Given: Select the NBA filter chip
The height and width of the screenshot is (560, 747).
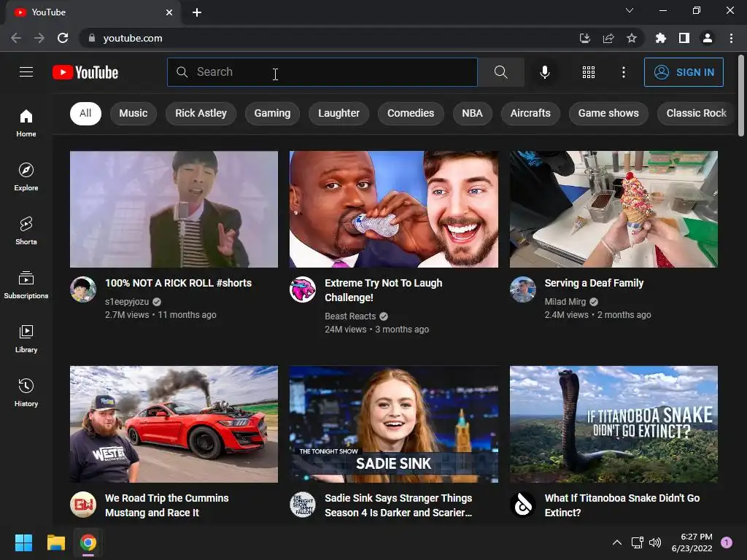Looking at the screenshot, I should (472, 113).
